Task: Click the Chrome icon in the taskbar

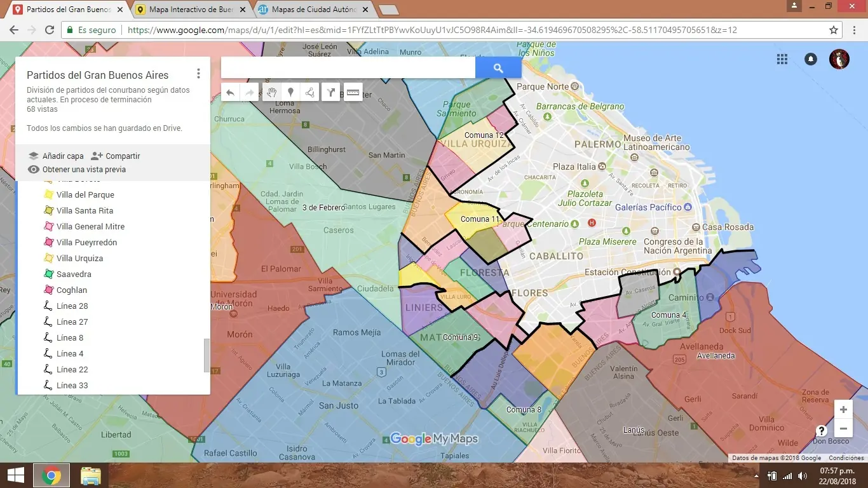Action: (51, 475)
